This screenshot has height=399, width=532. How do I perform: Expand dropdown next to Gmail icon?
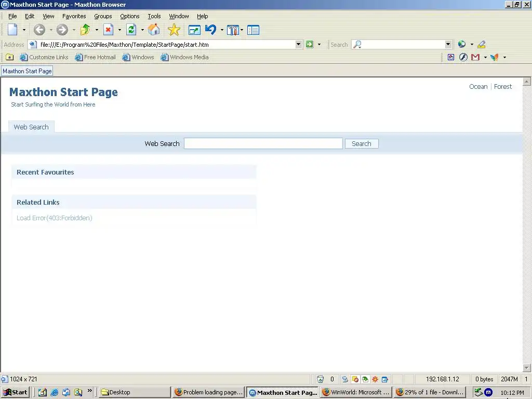(x=485, y=57)
